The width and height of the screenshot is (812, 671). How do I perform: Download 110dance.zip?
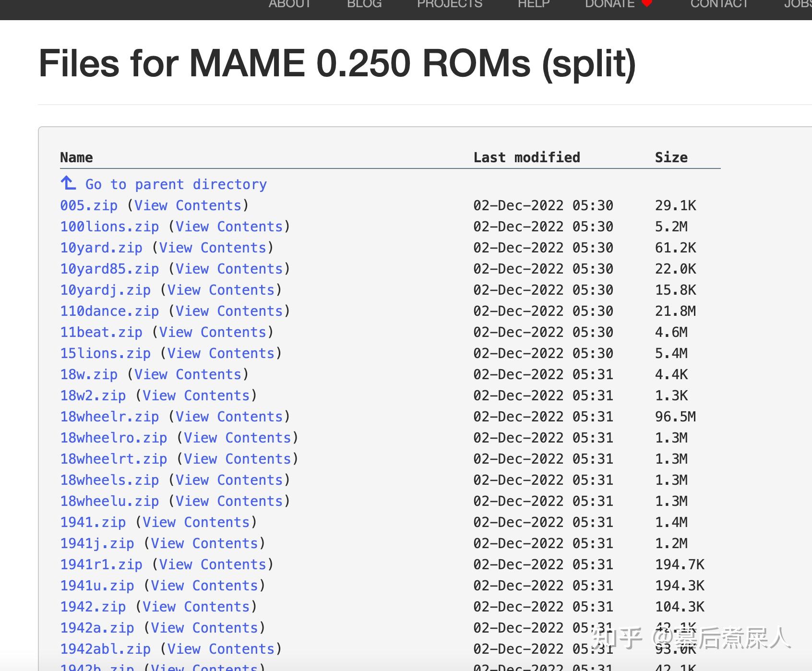(x=109, y=311)
